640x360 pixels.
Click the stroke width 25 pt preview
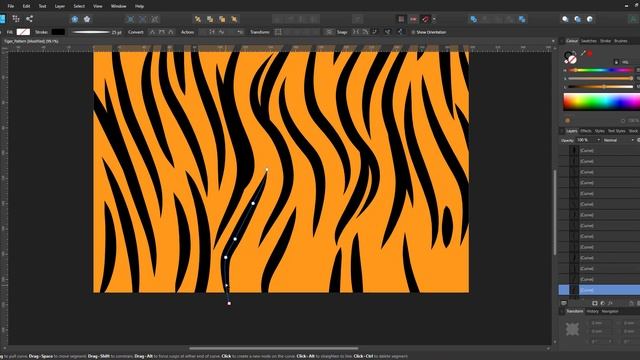(91, 32)
